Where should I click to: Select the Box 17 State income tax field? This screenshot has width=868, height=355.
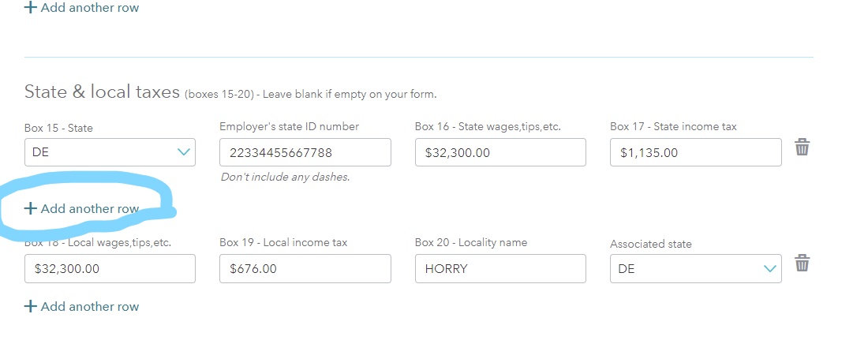pos(696,152)
